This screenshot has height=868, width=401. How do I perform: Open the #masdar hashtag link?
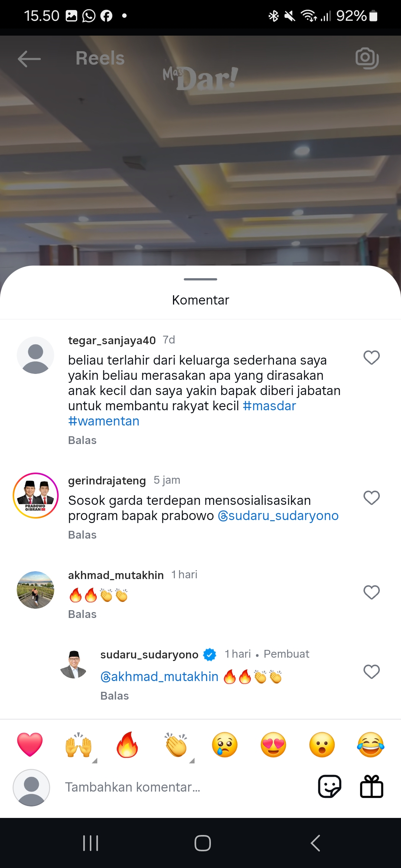tap(269, 406)
